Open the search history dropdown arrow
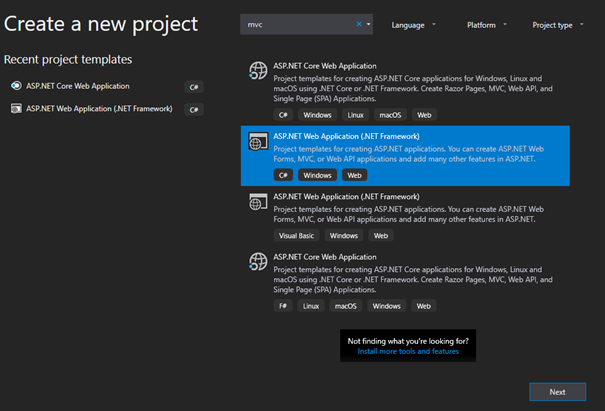 (368, 24)
